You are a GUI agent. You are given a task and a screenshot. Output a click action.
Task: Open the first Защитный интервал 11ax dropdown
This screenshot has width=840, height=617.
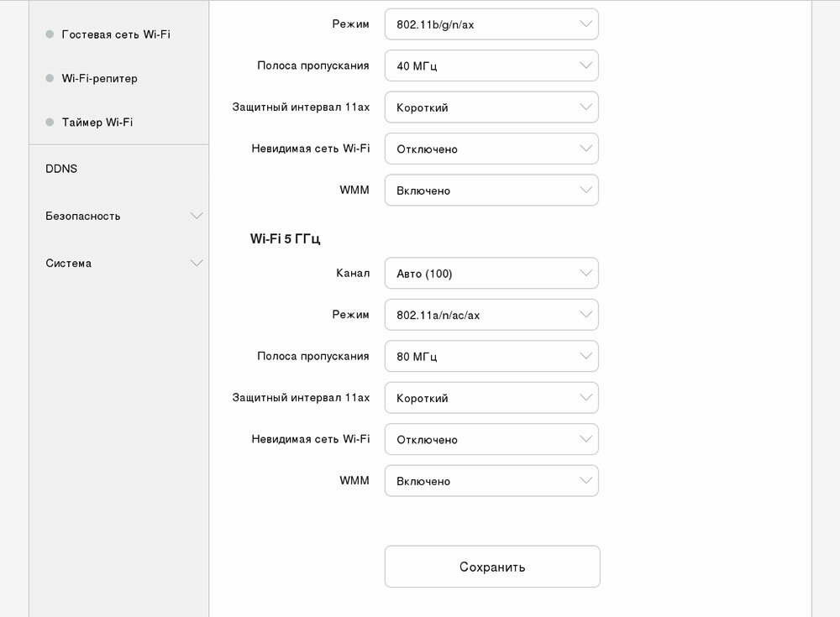(x=491, y=107)
